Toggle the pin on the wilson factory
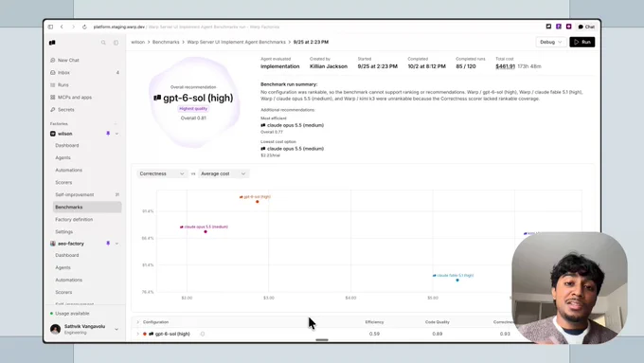The height and width of the screenshot is (363, 644). pyautogui.click(x=108, y=134)
